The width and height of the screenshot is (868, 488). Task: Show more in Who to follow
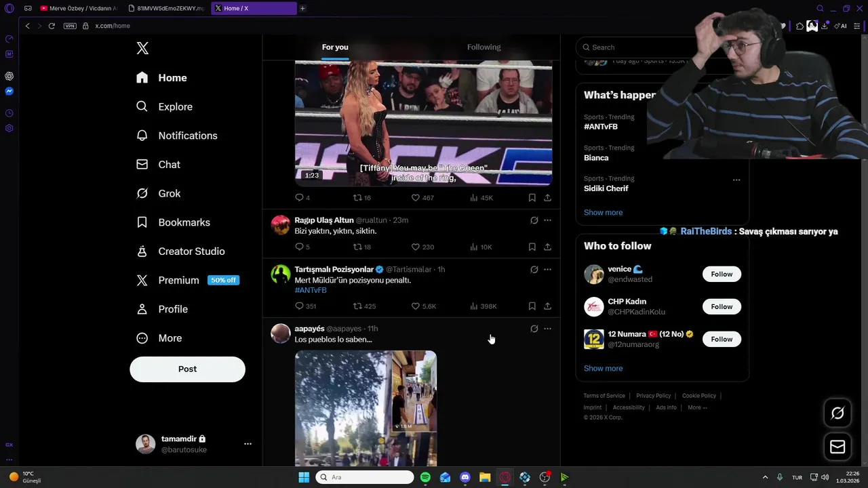point(603,368)
